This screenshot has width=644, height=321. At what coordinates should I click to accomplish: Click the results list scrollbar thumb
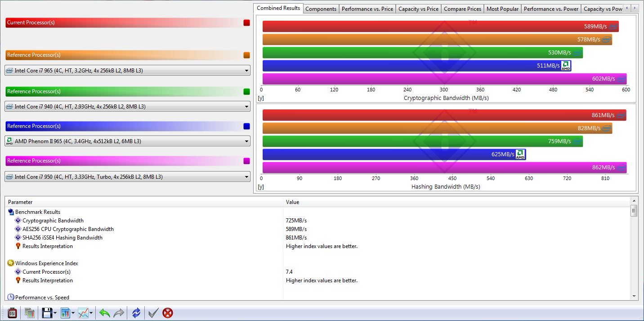click(x=634, y=211)
